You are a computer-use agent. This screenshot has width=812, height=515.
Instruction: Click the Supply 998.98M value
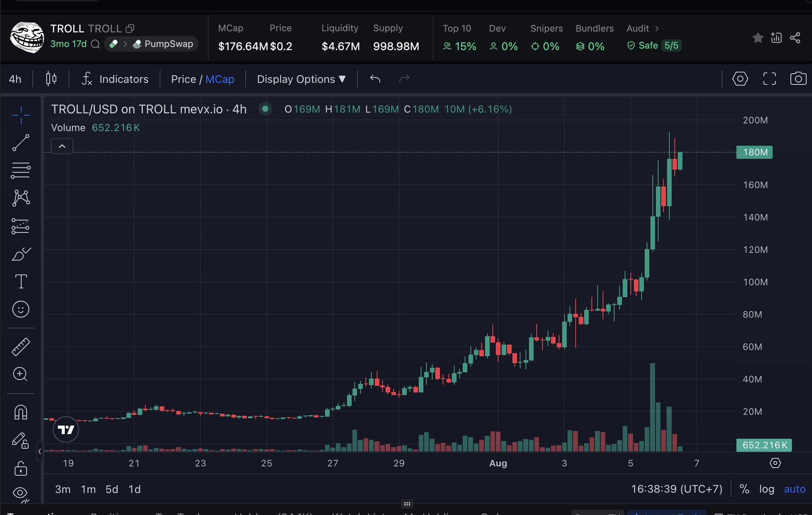pos(396,46)
